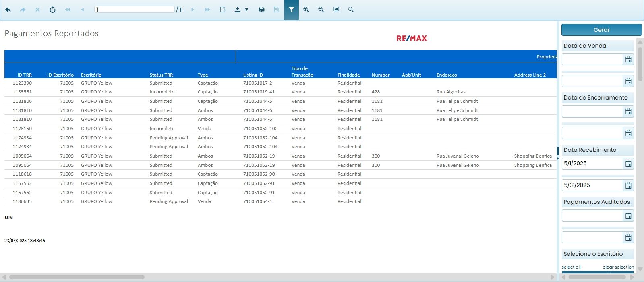Click the export download icon
644x282 pixels.
point(238,10)
